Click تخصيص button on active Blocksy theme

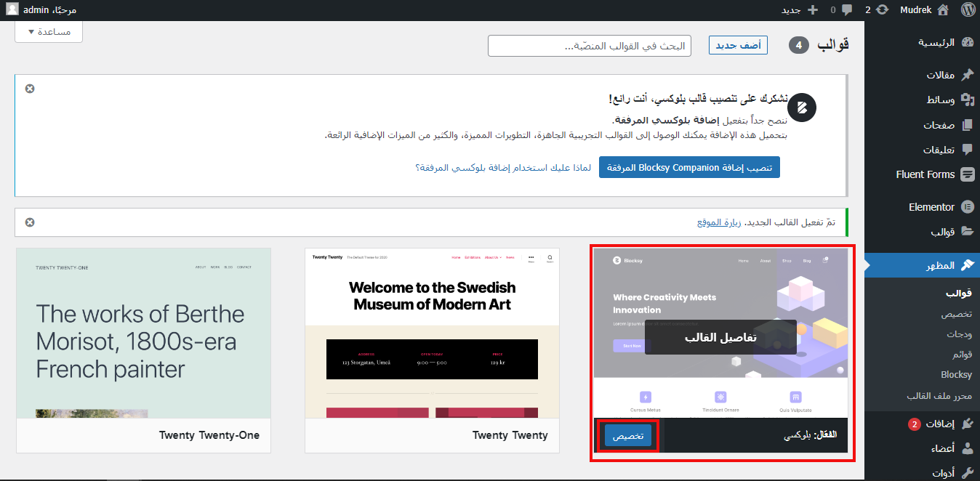pos(627,436)
